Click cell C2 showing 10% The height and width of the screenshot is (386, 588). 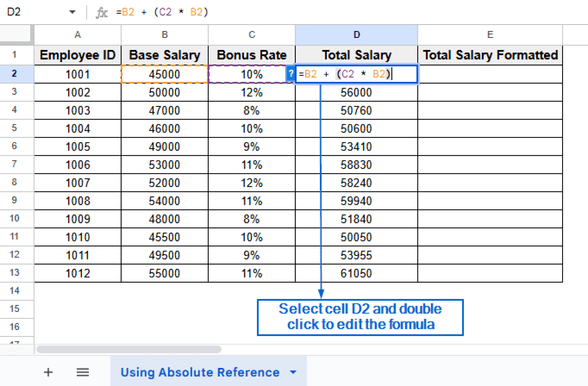point(252,74)
